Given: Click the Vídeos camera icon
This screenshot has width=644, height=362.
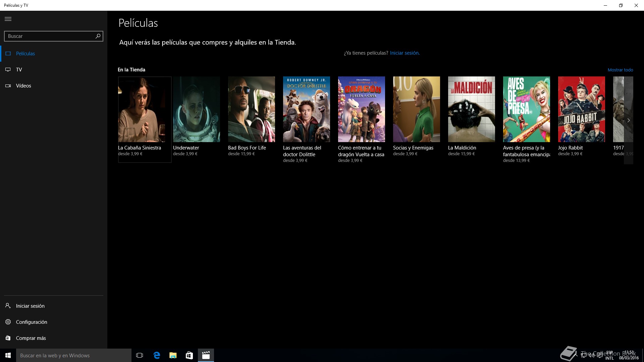Looking at the screenshot, I should 8,86.
